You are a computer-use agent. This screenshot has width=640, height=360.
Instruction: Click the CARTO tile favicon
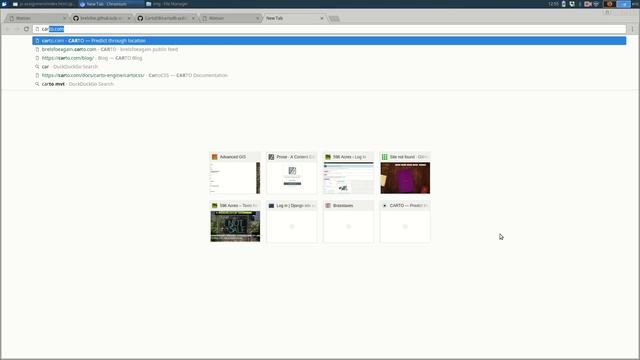click(384, 206)
